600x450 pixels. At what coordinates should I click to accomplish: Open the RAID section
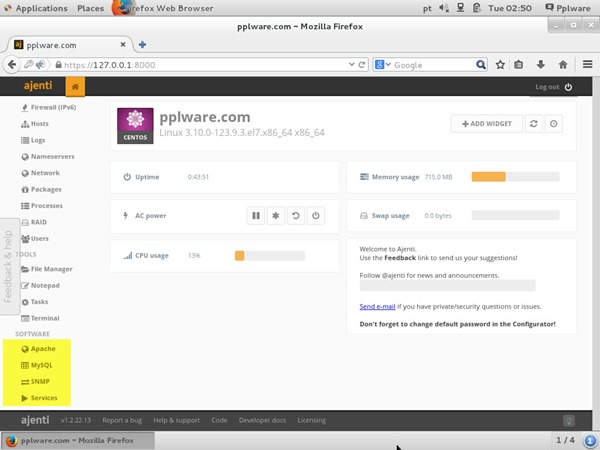pyautogui.click(x=34, y=222)
